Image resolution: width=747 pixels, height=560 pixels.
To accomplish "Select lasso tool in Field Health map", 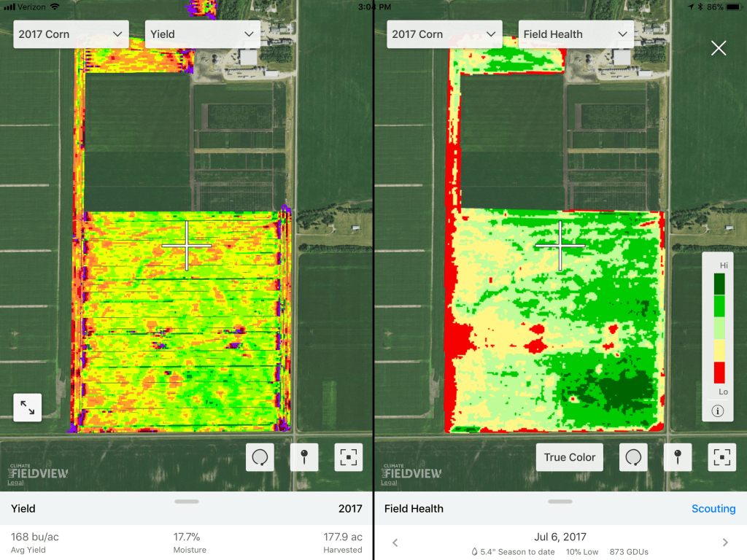I will coord(633,457).
